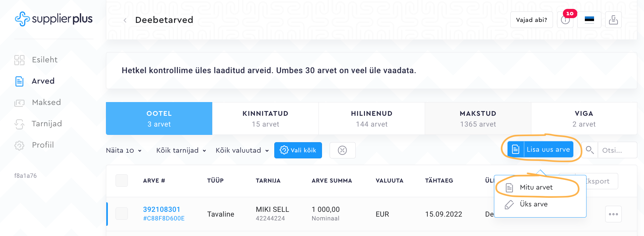Open the Estonian flag language selector
The image size is (644, 236).
tap(589, 20)
